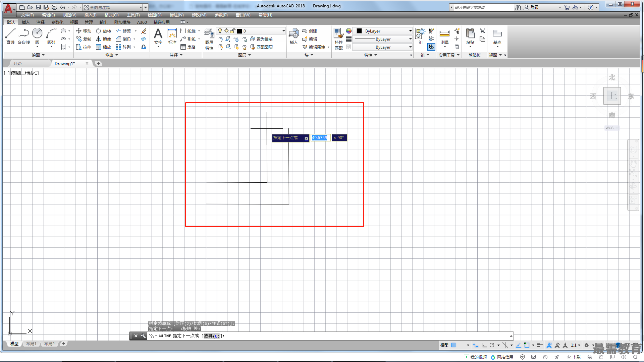Click the black ByLayer color swatch
The height and width of the screenshot is (362, 644).
point(359,31)
